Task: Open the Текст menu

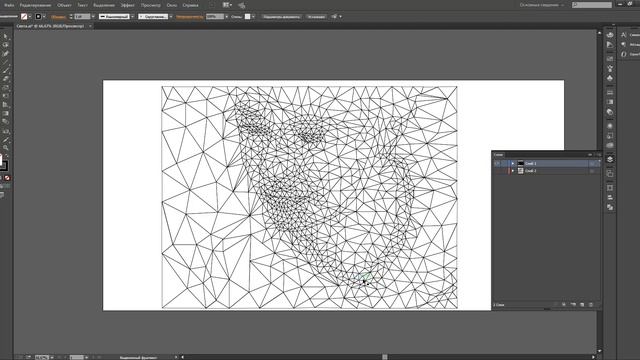Action: 82,5
